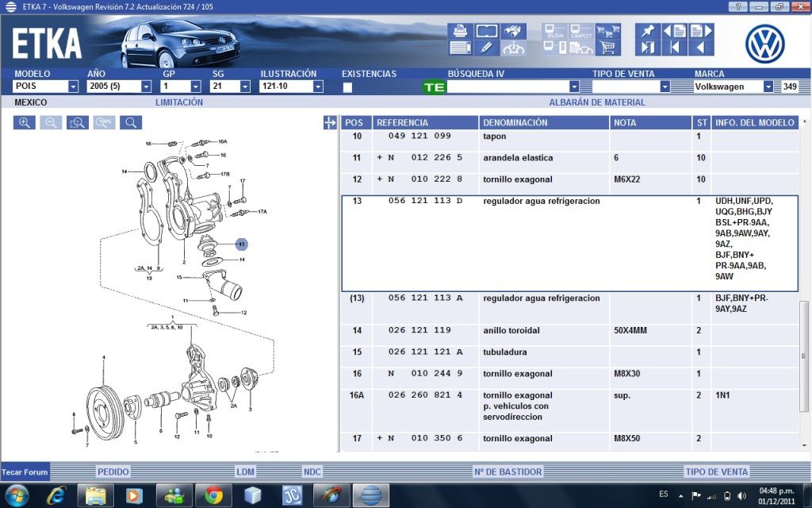Click the printer icon in the toolbar

point(460,31)
